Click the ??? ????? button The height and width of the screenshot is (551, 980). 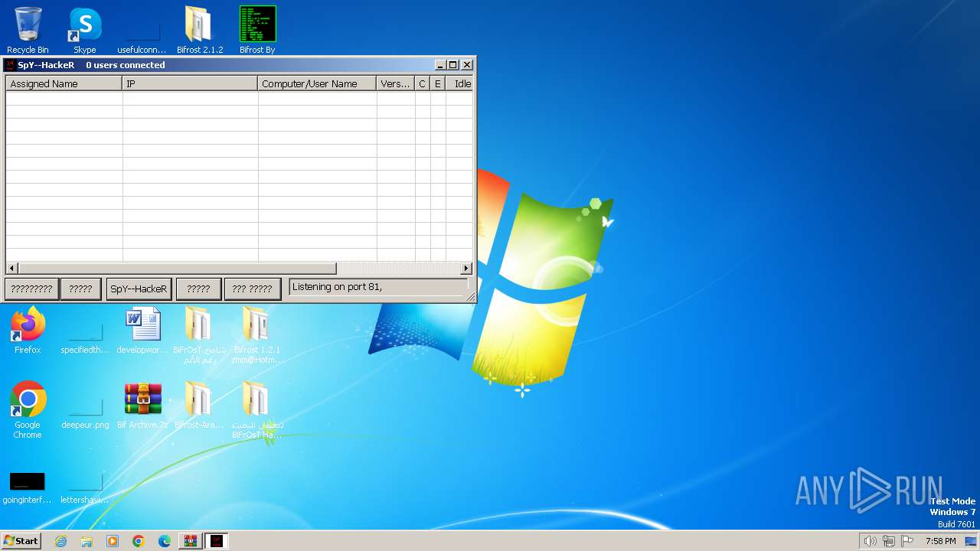(x=252, y=289)
